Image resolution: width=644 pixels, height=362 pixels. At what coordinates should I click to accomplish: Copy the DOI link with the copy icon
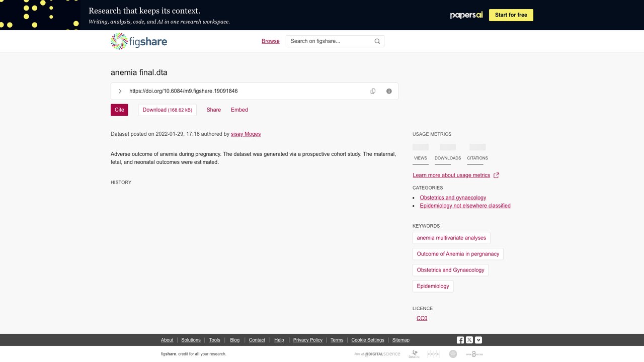(x=373, y=91)
